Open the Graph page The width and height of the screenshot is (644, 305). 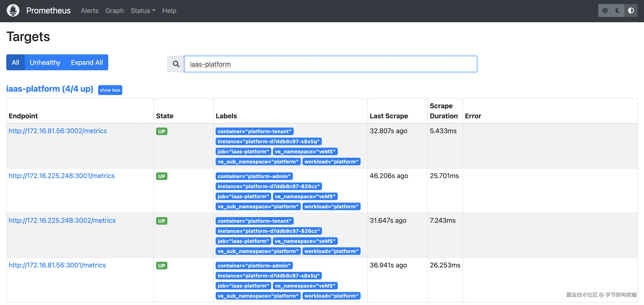[115, 10]
